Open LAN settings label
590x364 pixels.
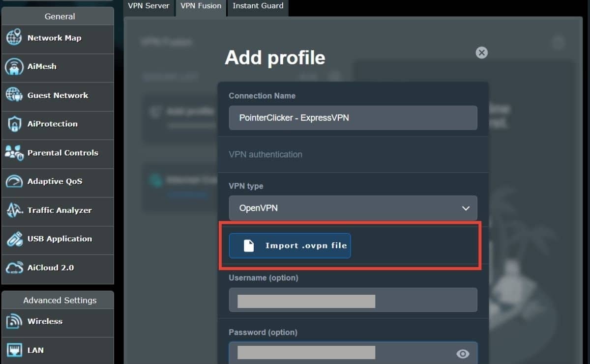point(35,350)
